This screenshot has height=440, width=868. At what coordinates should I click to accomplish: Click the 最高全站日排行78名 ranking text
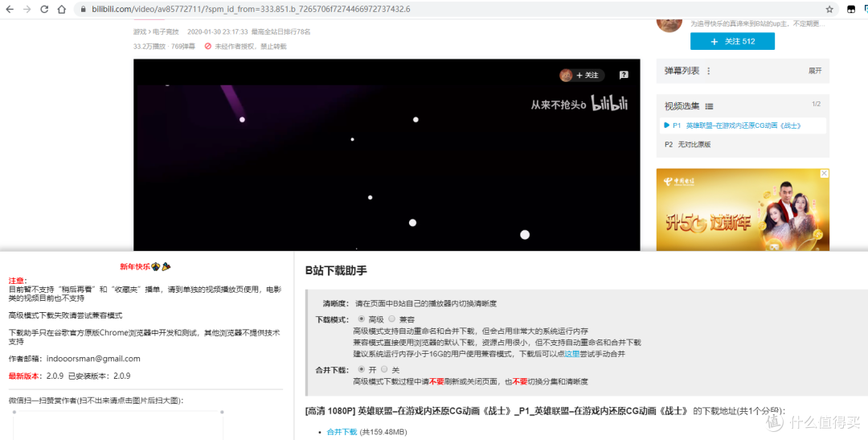point(280,32)
